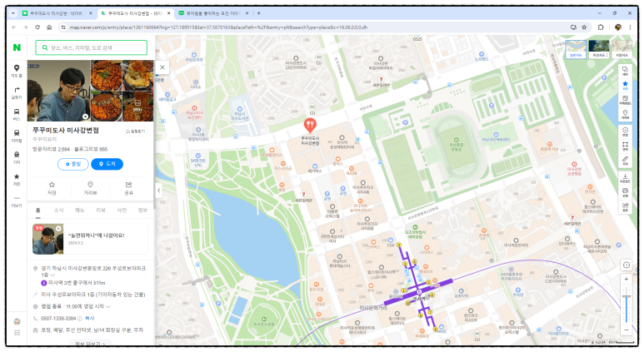Viewport: 644px width, 352px height.
Task: Select the 위성지도 satellite map type
Action: pos(599,49)
